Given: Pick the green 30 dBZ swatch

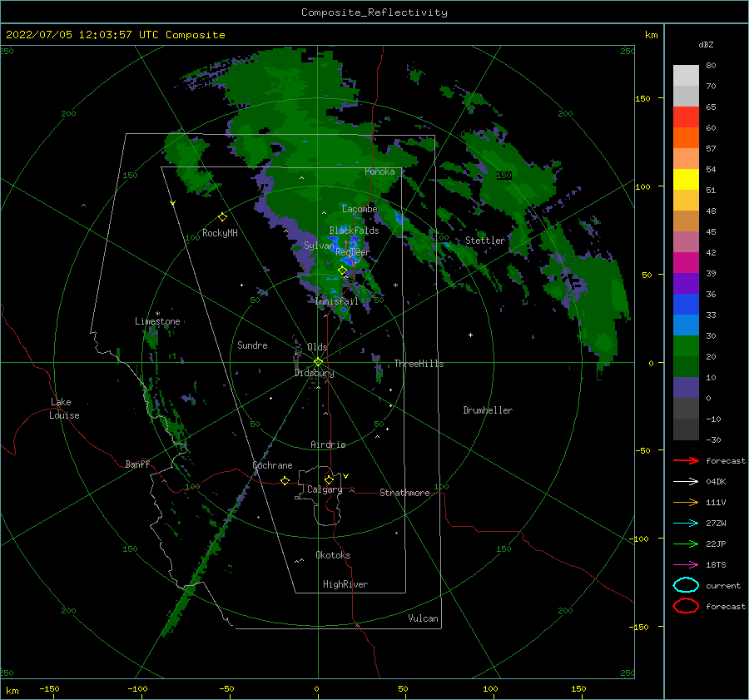Looking at the screenshot, I should point(686,345).
